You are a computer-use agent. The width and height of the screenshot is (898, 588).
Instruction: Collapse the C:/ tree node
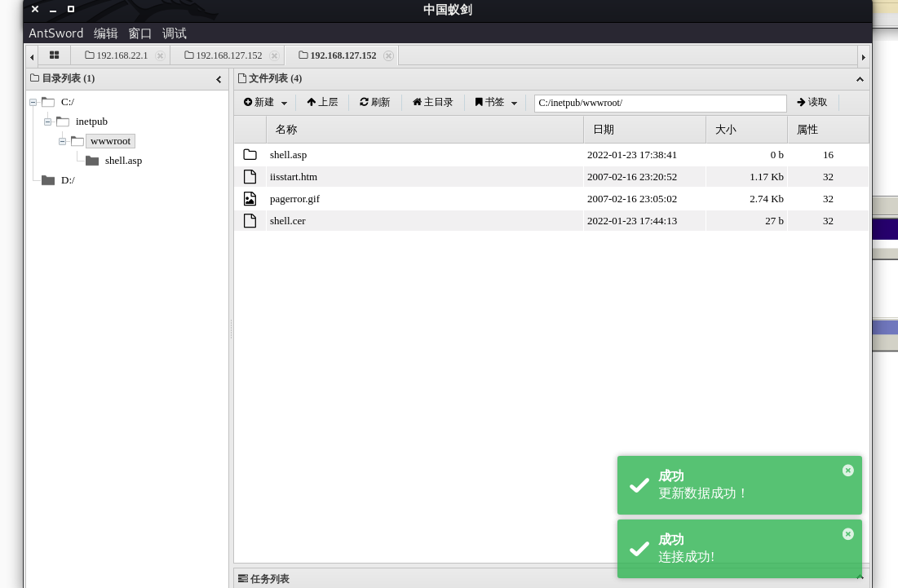[x=33, y=103]
